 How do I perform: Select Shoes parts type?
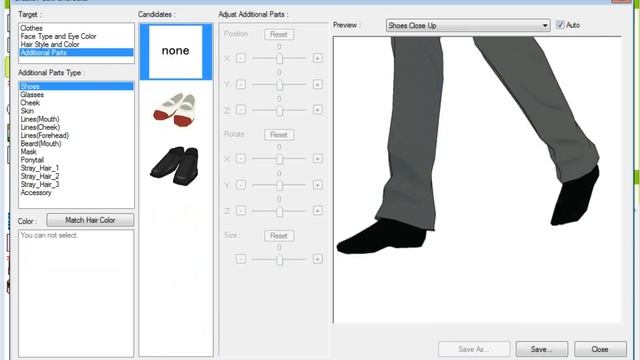pyautogui.click(x=76, y=86)
